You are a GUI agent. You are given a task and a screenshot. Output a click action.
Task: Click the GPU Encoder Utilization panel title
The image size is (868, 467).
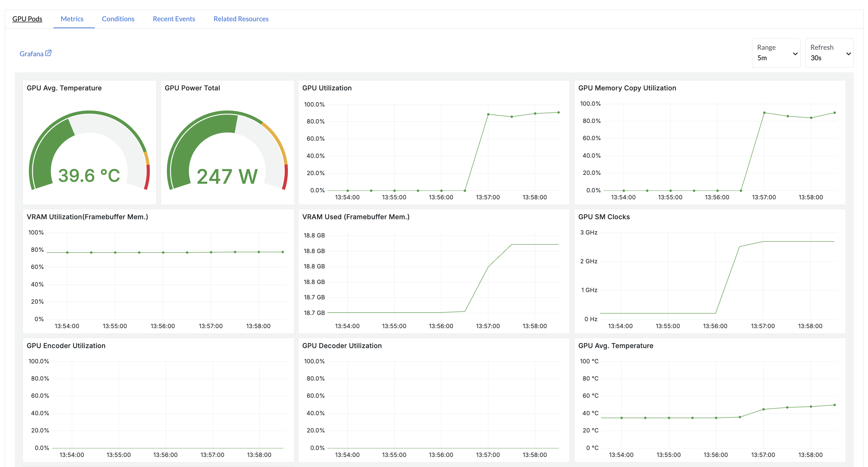coord(66,346)
